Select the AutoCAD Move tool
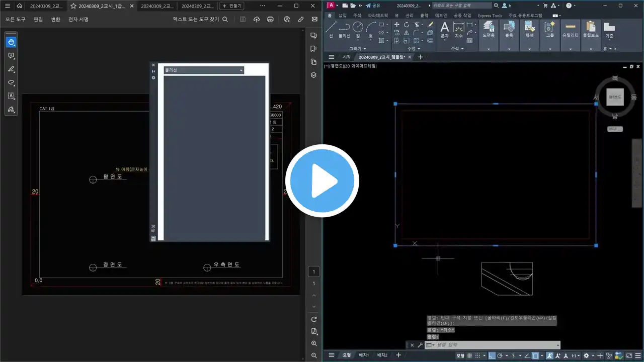 coord(397,24)
